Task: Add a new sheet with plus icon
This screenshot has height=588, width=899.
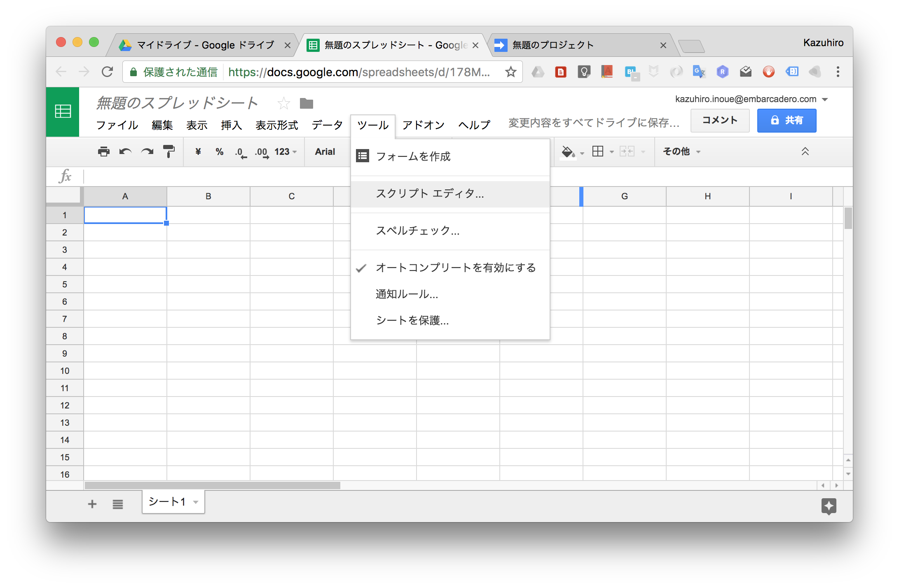Action: click(92, 504)
